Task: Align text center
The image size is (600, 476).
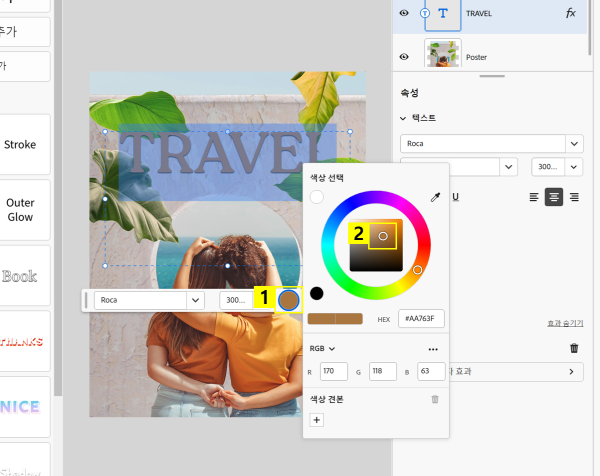Action: [554, 197]
